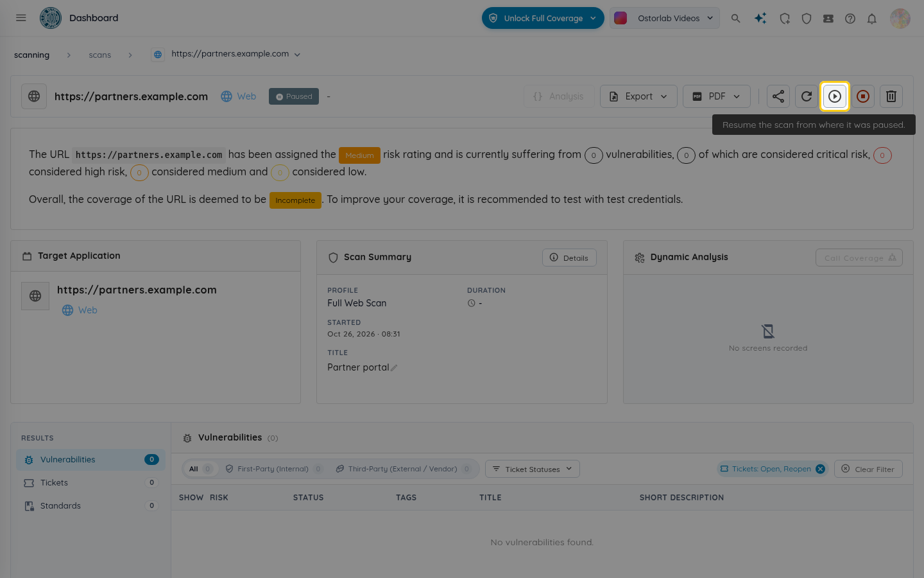Open the Unlock Full Coverage dropdown
The height and width of the screenshot is (578, 924).
pyautogui.click(x=543, y=18)
